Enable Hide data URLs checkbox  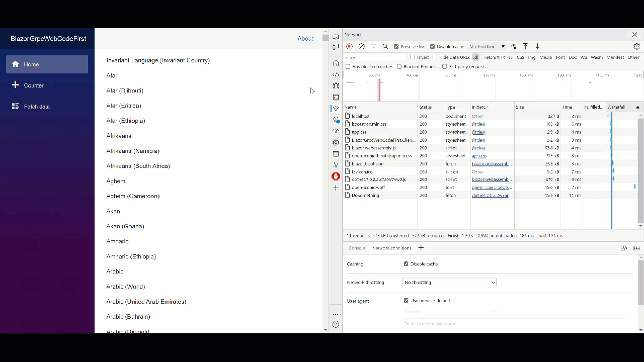click(x=435, y=57)
